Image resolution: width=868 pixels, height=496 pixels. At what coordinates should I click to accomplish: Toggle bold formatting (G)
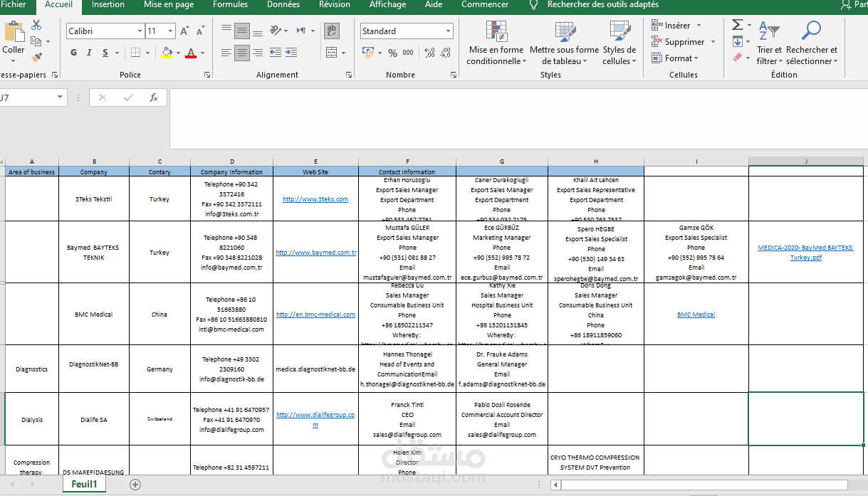[x=74, y=53]
